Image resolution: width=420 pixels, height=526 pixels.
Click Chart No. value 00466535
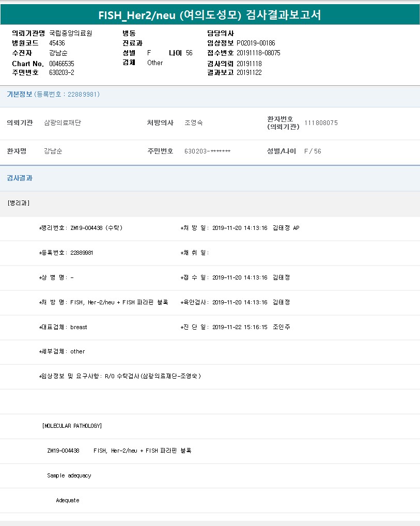[61, 63]
